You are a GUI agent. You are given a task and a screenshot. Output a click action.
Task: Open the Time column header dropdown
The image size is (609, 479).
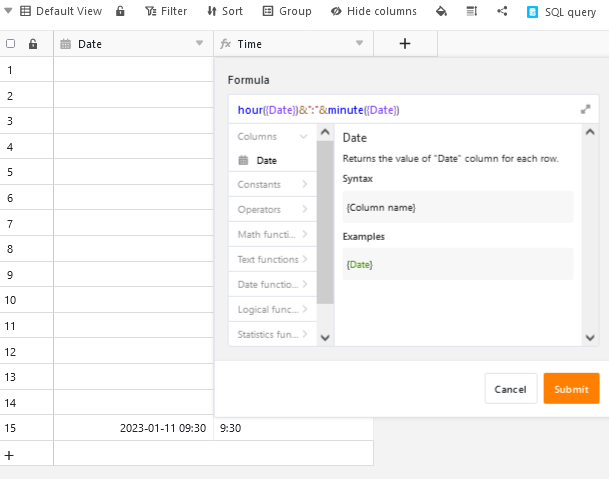(x=359, y=44)
